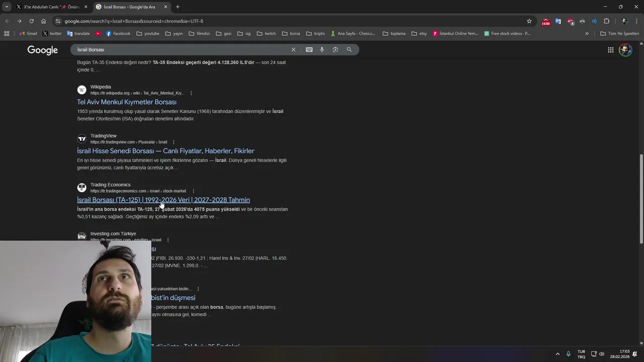The height and width of the screenshot is (362, 644).
Task: Open the isg bookmarks folder
Action: [244, 34]
